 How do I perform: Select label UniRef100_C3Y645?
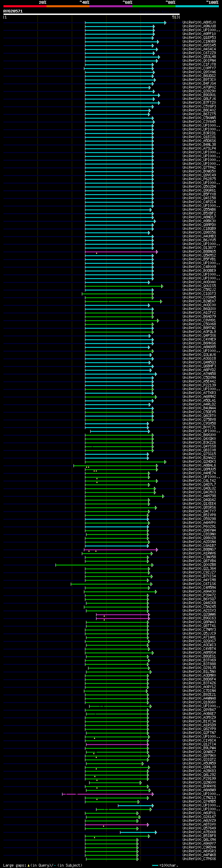point(199,122)
